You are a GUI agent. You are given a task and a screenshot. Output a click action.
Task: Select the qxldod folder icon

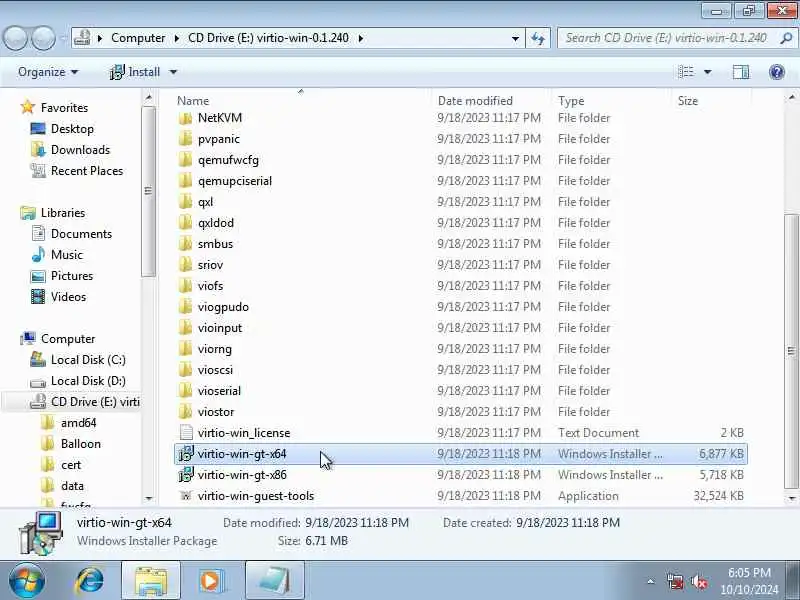(x=186, y=223)
